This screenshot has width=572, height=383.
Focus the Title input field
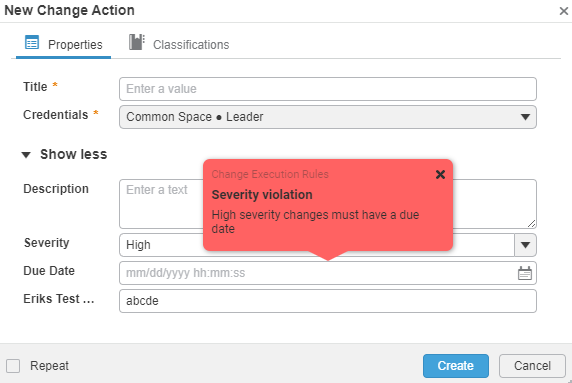(328, 89)
